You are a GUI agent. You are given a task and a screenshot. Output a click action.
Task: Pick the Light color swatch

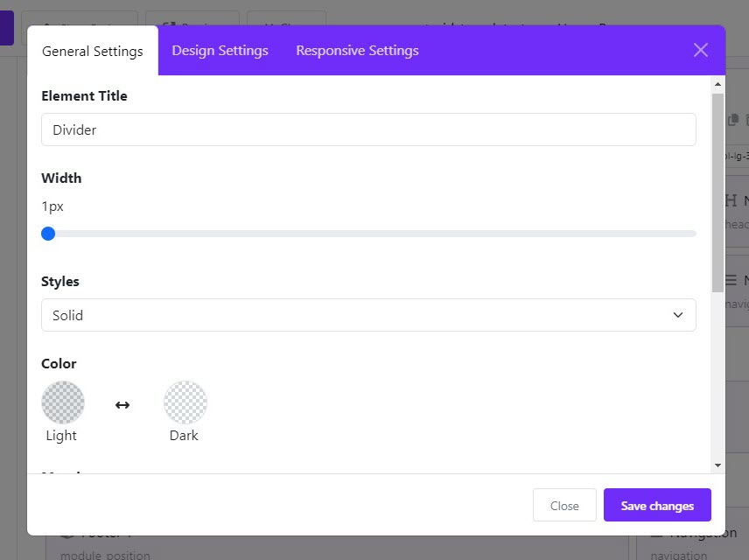pyautogui.click(x=63, y=402)
